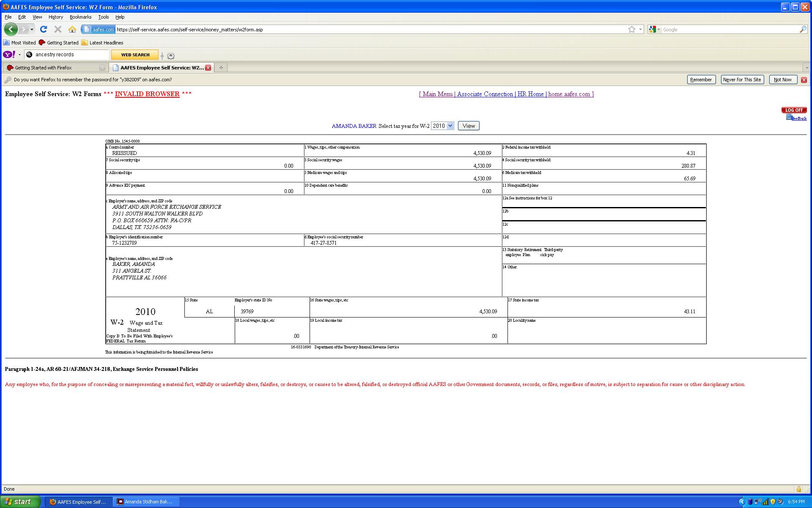Viewport: 812px width, 508px height.
Task: Go to the Home page icon
Action: pyautogui.click(x=72, y=29)
